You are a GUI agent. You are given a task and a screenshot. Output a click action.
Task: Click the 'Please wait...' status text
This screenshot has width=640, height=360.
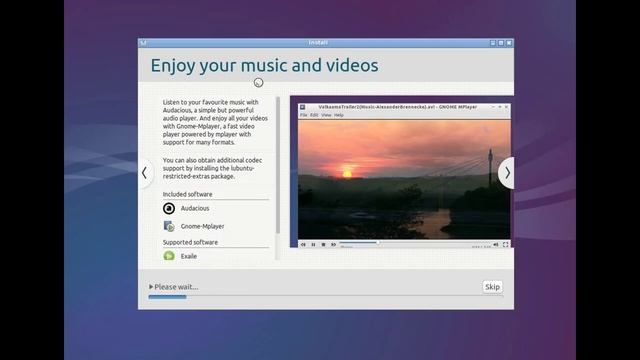[176, 287]
